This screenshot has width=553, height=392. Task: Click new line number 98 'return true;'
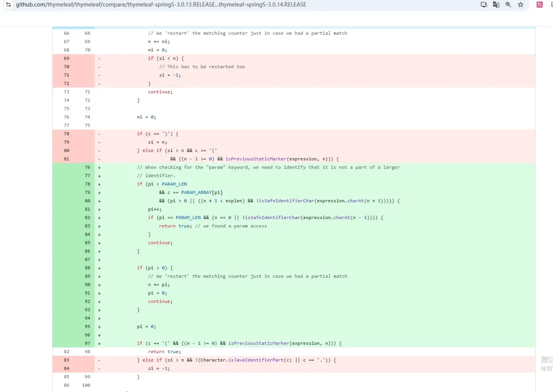[88, 352]
